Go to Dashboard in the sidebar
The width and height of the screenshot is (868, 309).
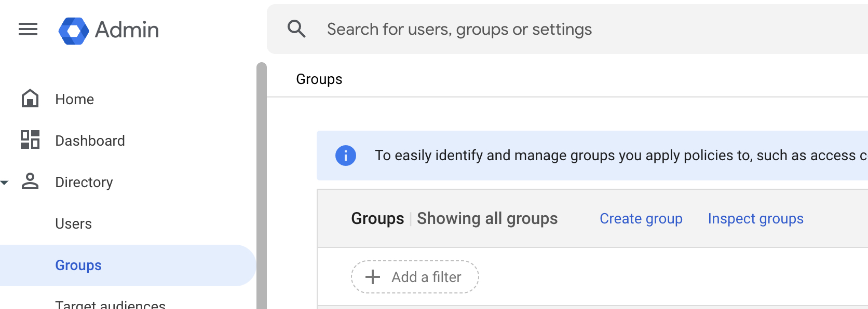[x=90, y=141]
